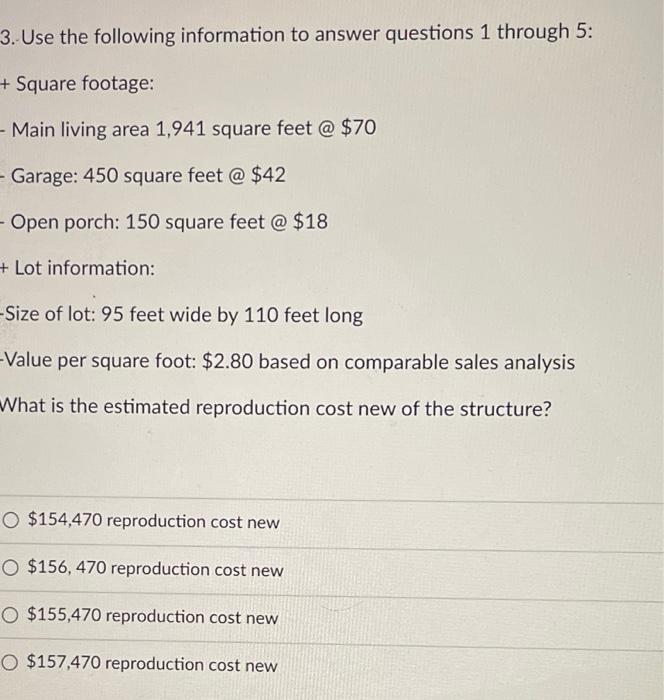Click the 'Open porch: 150 square feet' line
The height and width of the screenshot is (700, 664).
164,222
